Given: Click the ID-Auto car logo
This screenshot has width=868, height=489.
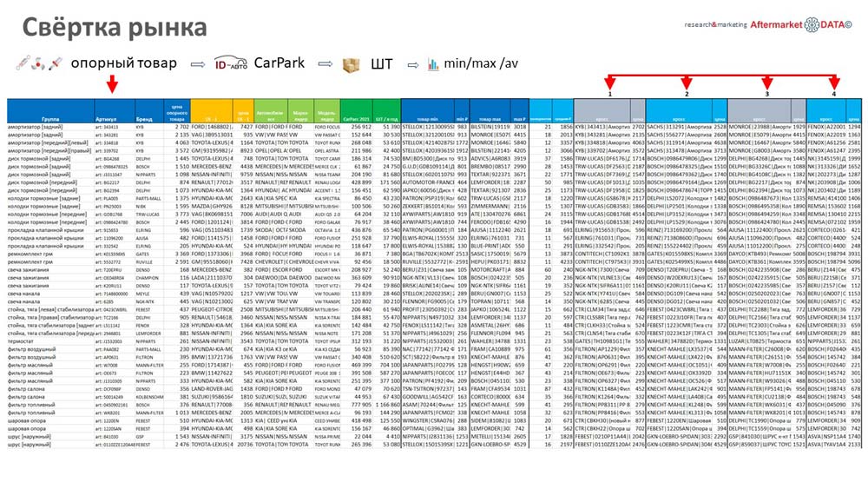Looking at the screenshot, I should 231,63.
